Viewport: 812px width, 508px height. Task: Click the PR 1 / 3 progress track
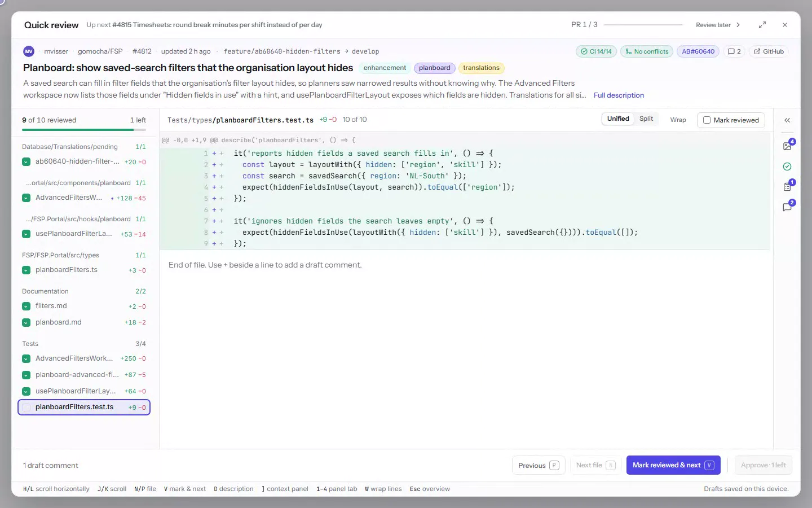coord(643,25)
